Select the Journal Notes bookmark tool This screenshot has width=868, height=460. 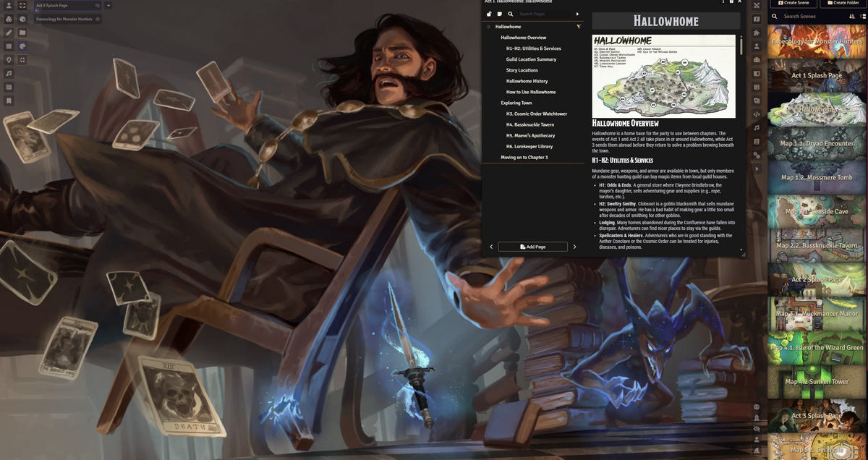9,101
